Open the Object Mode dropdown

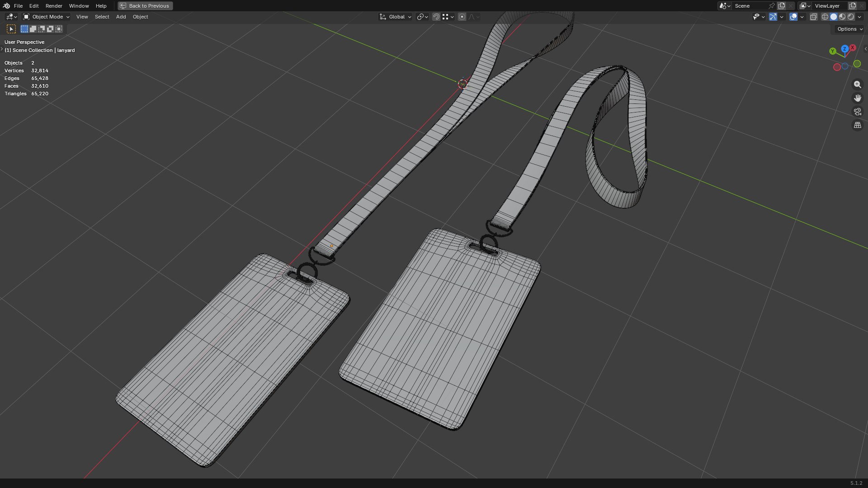coord(46,17)
